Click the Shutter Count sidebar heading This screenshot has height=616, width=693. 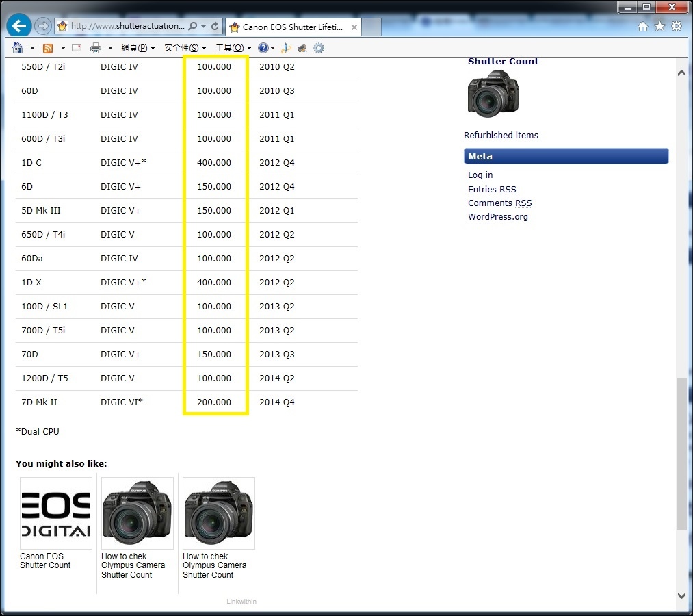[x=503, y=62]
